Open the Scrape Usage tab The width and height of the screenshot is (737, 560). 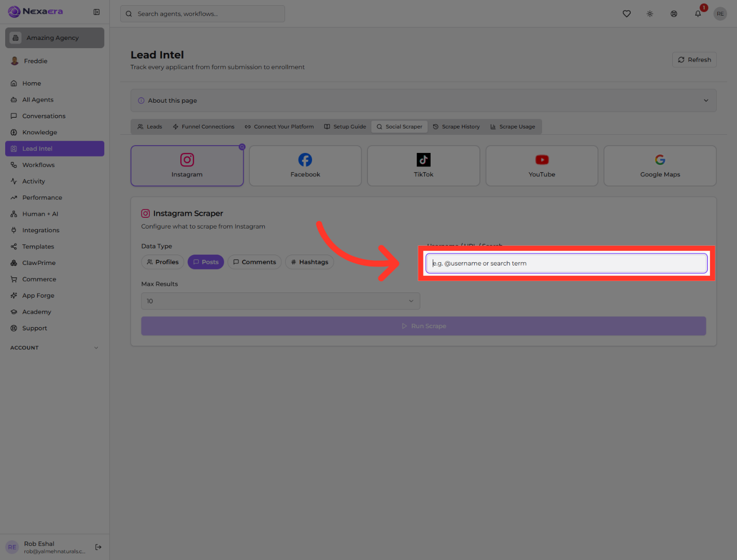[513, 127]
